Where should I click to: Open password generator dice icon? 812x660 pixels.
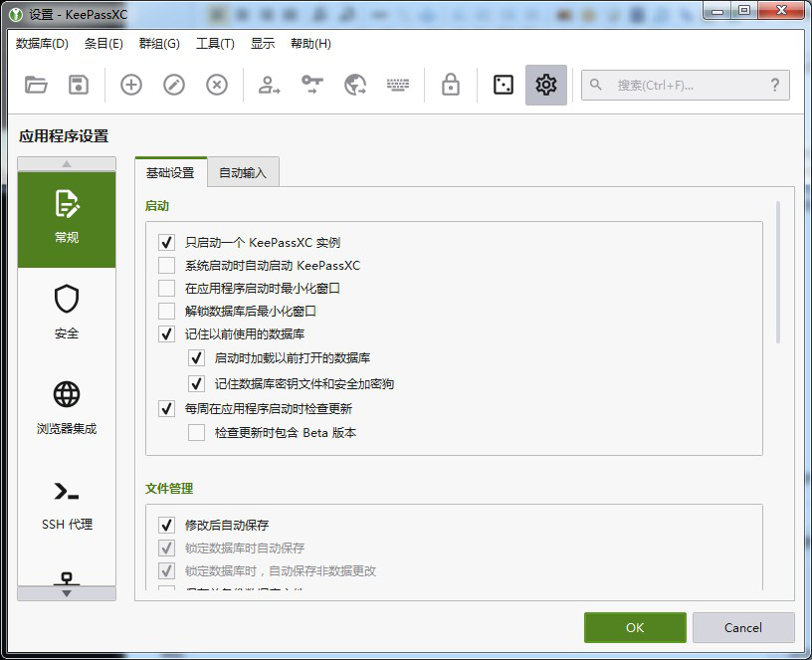coord(504,85)
